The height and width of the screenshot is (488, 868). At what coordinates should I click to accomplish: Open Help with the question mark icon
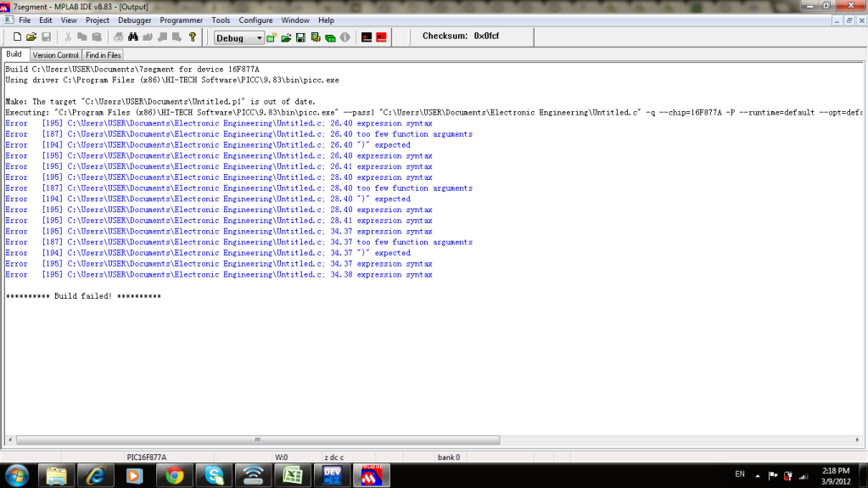click(x=192, y=37)
